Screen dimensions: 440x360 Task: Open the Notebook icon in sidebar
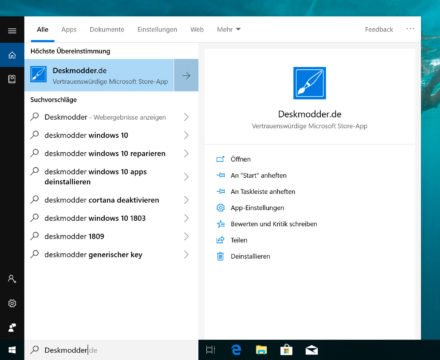point(12,79)
